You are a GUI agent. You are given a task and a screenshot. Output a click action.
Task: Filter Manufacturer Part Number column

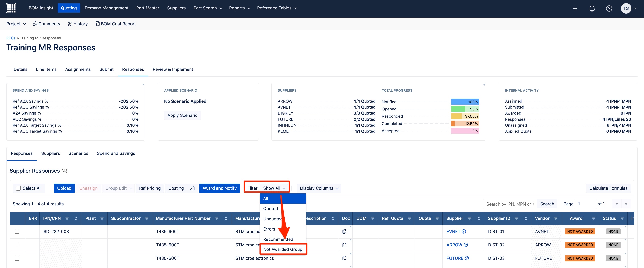217,219
